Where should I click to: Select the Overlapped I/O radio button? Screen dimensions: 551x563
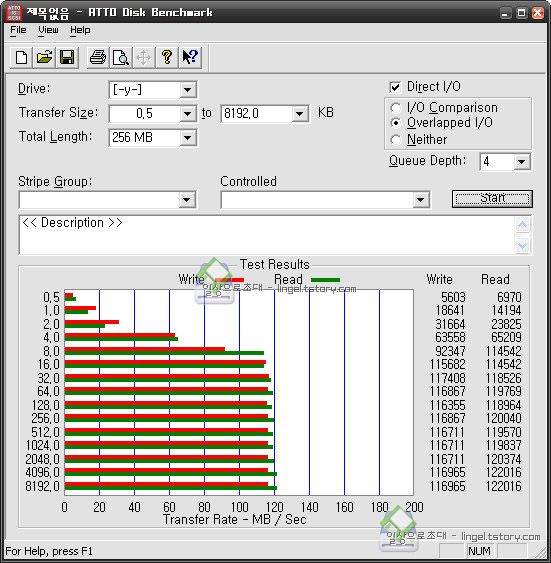tap(396, 123)
